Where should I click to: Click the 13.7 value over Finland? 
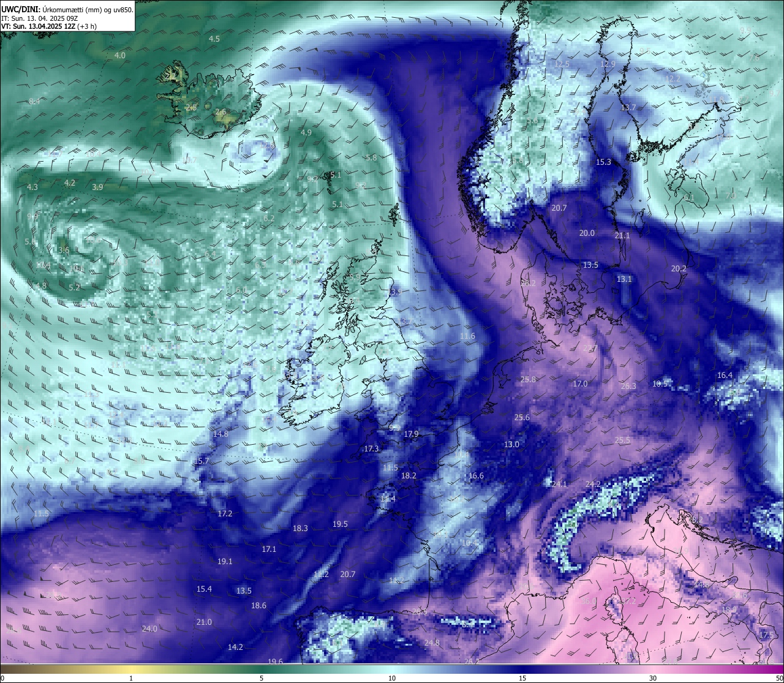628,107
